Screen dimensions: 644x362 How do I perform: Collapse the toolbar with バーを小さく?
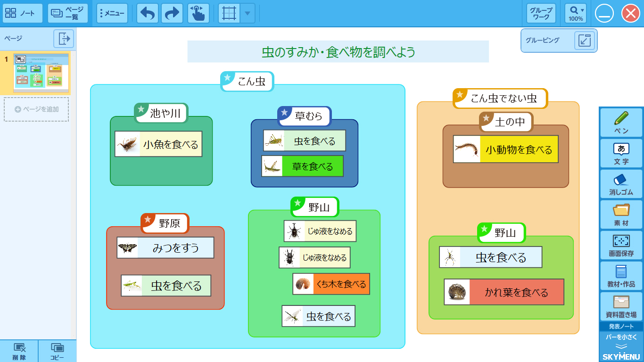[x=621, y=341]
